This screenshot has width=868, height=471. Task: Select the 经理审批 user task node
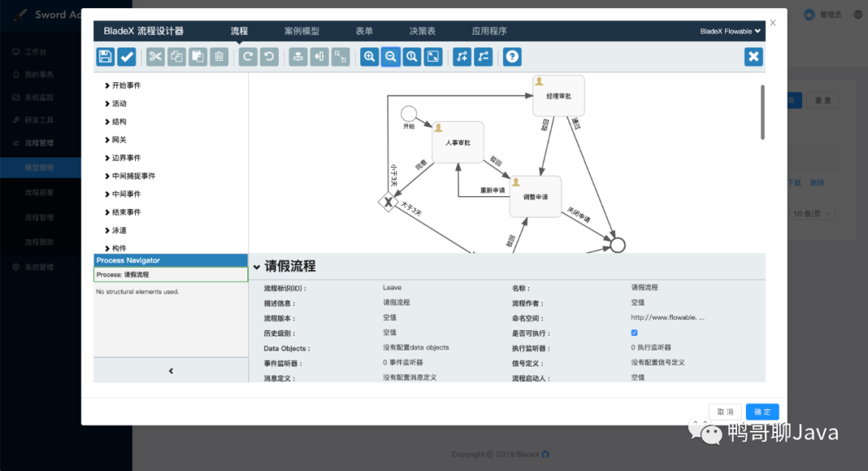tap(559, 96)
